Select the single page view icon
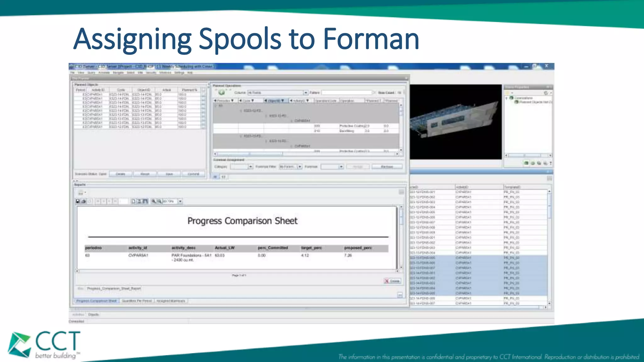 (134, 201)
